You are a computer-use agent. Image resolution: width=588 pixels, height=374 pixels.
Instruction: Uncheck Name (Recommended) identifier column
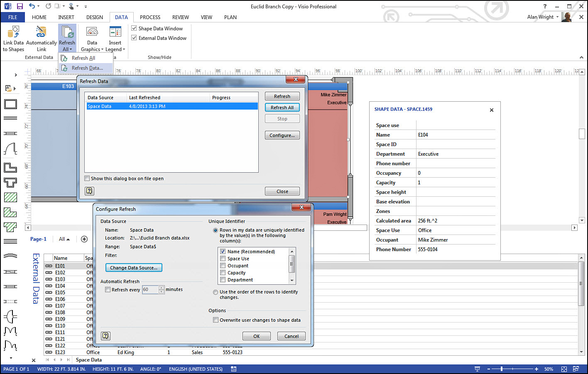point(223,252)
